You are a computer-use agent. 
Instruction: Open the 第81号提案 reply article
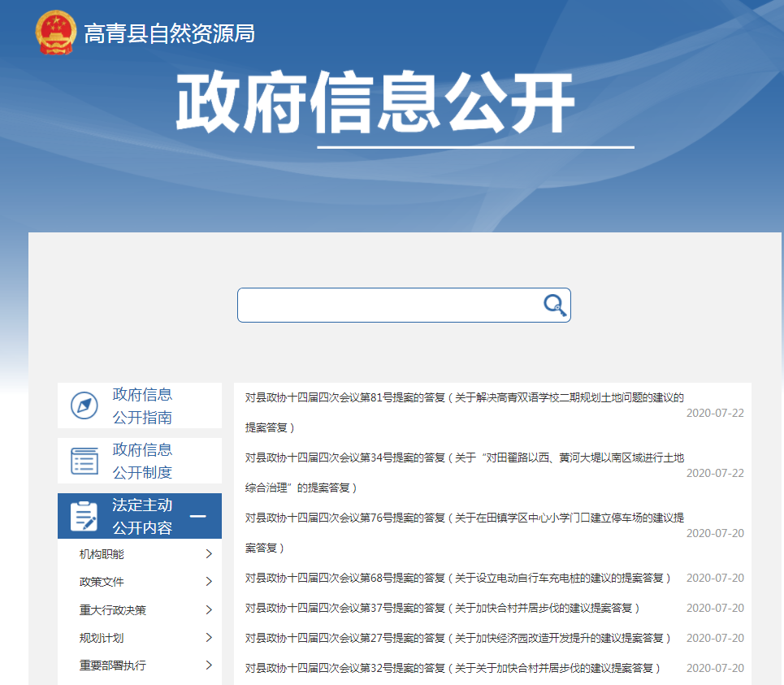coord(464,398)
